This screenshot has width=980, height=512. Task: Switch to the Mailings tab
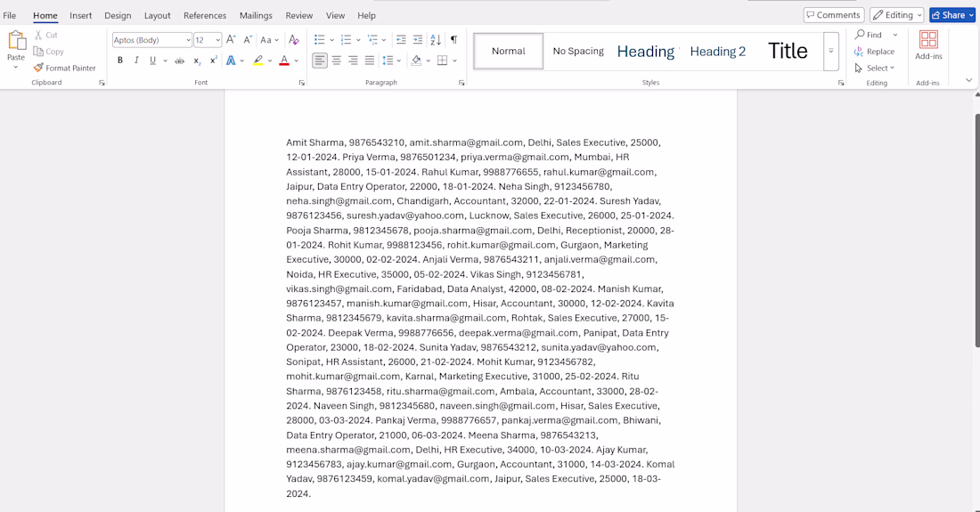click(256, 15)
